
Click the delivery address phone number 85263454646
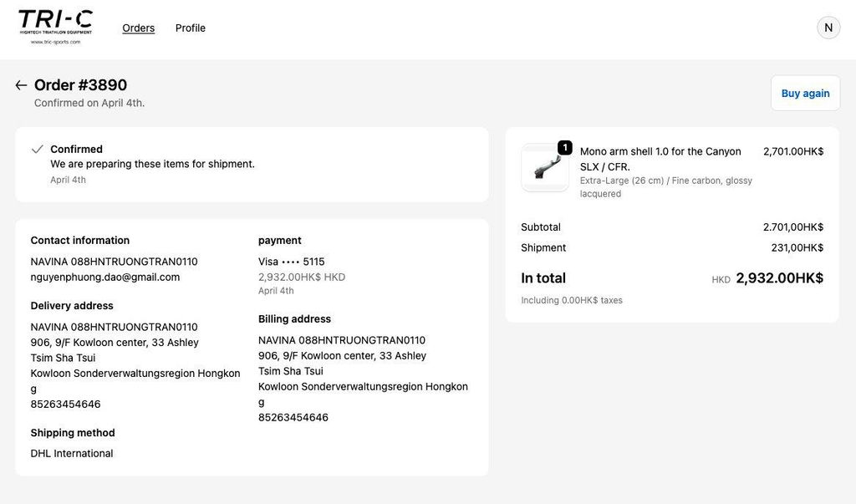(x=65, y=404)
